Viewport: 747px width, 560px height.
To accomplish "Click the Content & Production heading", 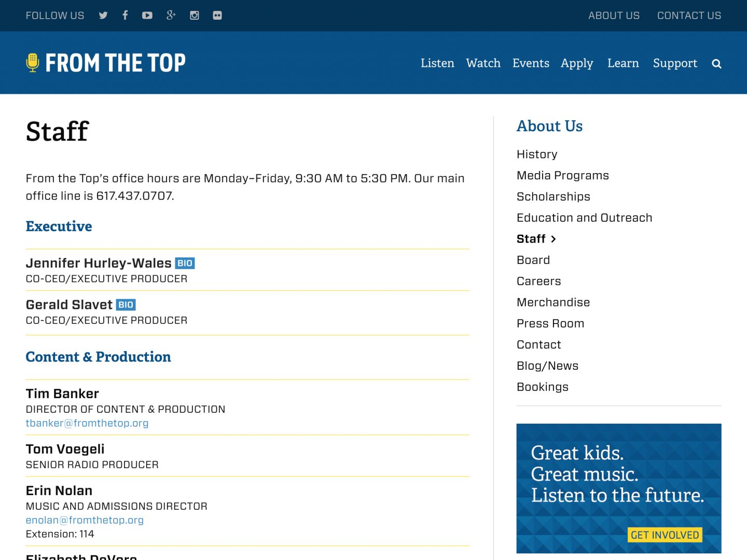I will tap(98, 357).
